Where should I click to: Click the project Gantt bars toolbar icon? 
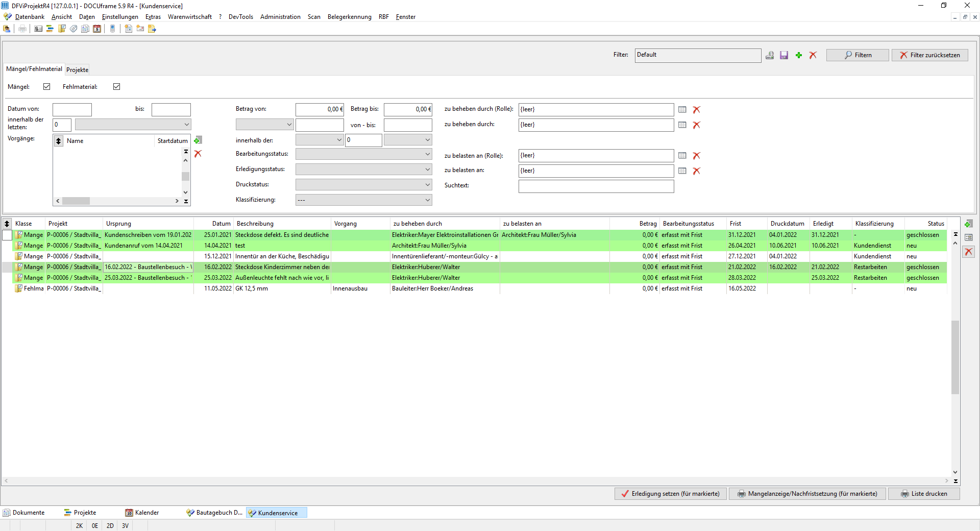pos(50,29)
